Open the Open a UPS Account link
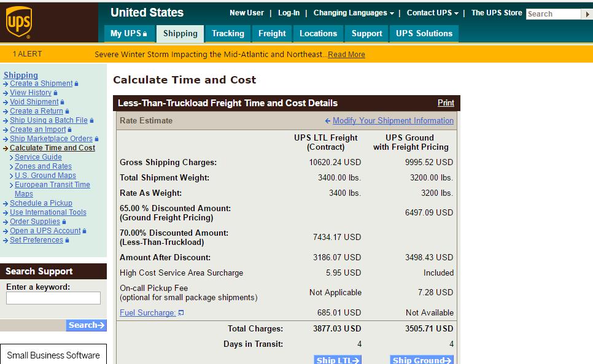The image size is (593, 364). (45, 231)
